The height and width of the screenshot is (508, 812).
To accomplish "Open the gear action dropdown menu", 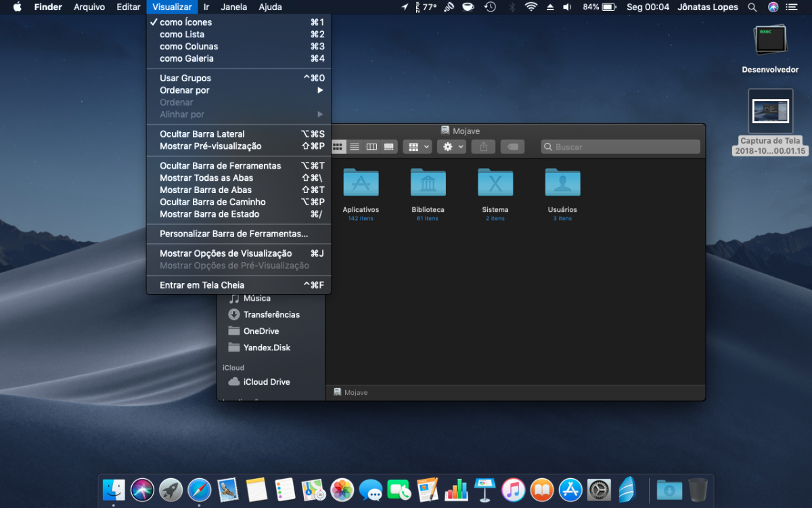I will (x=451, y=147).
